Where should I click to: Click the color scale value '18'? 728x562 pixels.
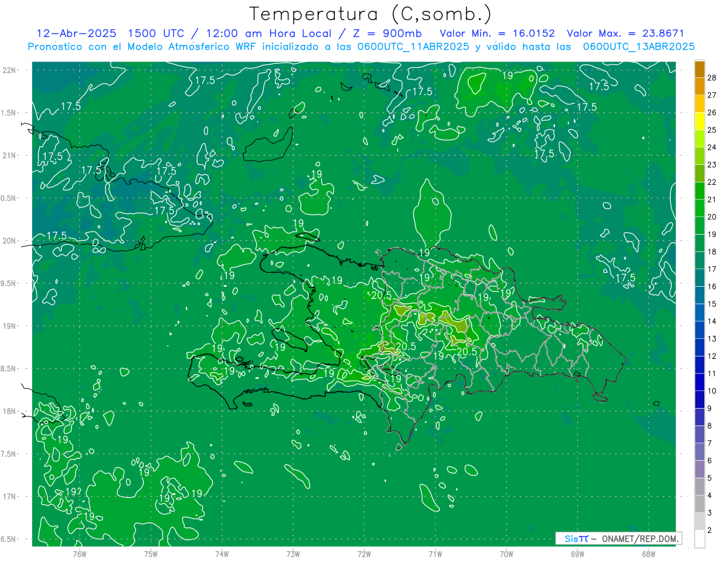click(712, 252)
